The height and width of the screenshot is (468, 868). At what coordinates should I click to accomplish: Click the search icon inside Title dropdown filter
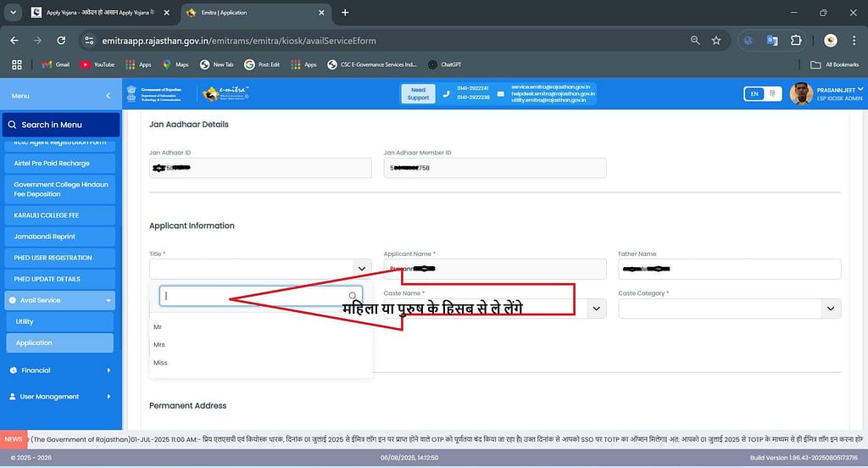click(x=353, y=296)
